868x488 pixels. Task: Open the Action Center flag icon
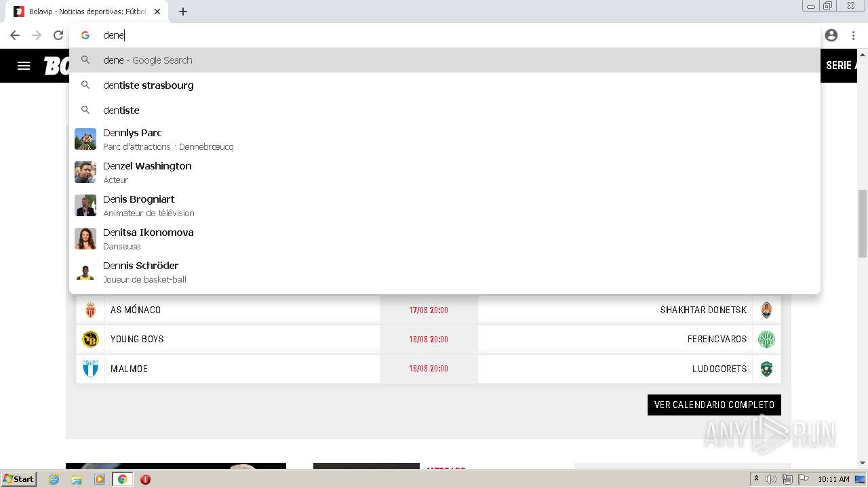click(804, 479)
